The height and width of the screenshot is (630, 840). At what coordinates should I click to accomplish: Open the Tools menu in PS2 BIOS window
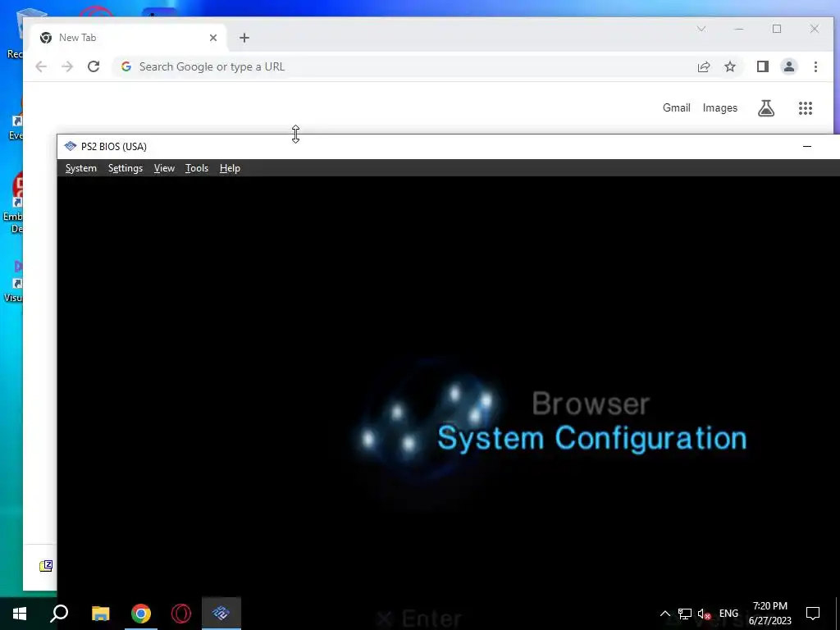tap(197, 168)
